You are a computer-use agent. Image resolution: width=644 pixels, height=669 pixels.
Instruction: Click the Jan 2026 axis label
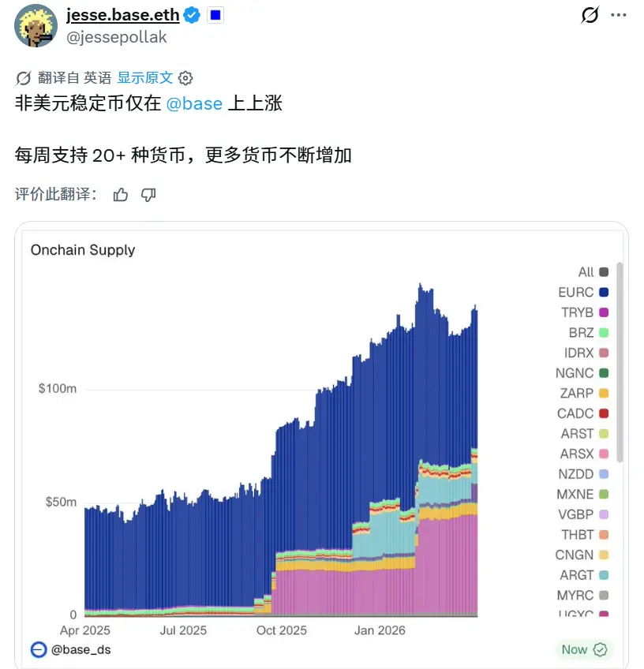pos(380,630)
